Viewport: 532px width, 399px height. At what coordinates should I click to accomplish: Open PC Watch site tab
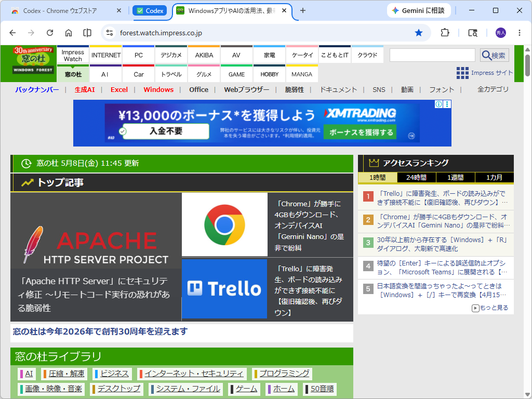pyautogui.click(x=138, y=55)
